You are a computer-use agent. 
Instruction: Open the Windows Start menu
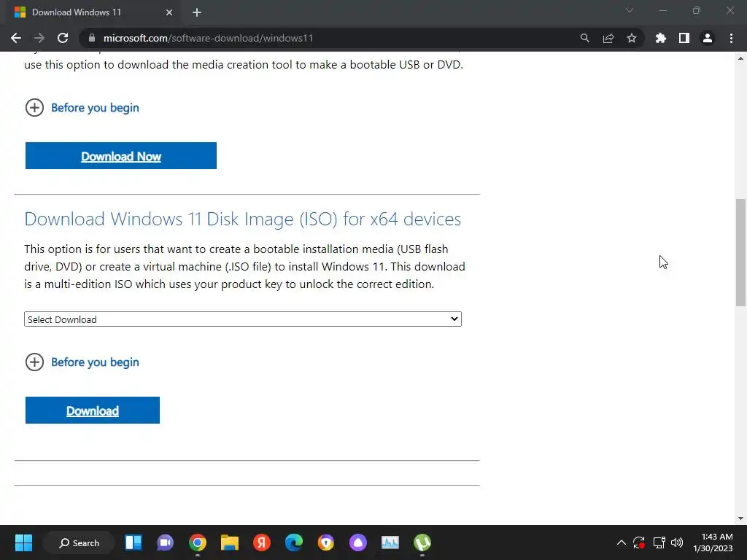(23, 542)
